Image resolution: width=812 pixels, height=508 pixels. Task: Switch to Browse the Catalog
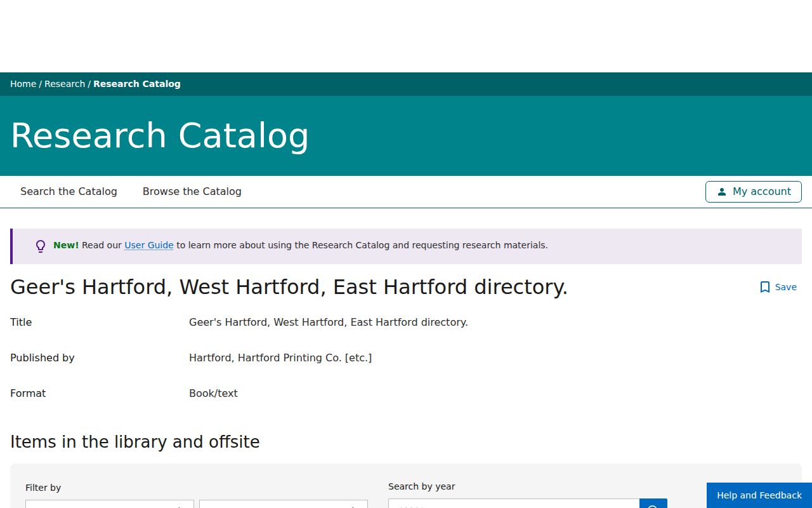click(x=192, y=191)
